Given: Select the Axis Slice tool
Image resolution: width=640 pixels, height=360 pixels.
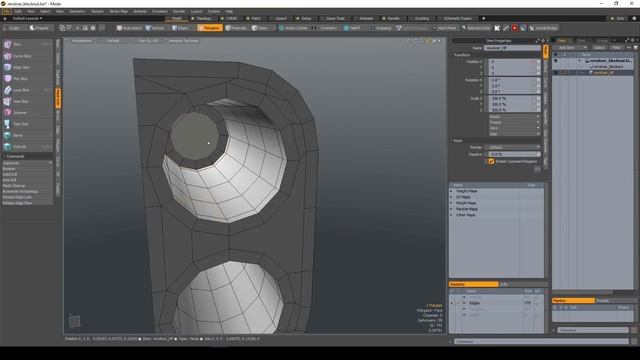Looking at the screenshot, I should 27,101.
